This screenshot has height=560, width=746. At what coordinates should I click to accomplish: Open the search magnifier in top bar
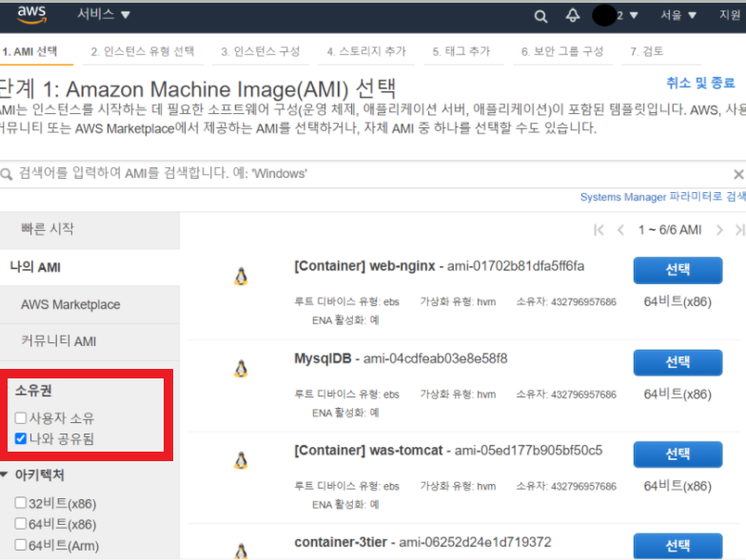click(x=540, y=17)
